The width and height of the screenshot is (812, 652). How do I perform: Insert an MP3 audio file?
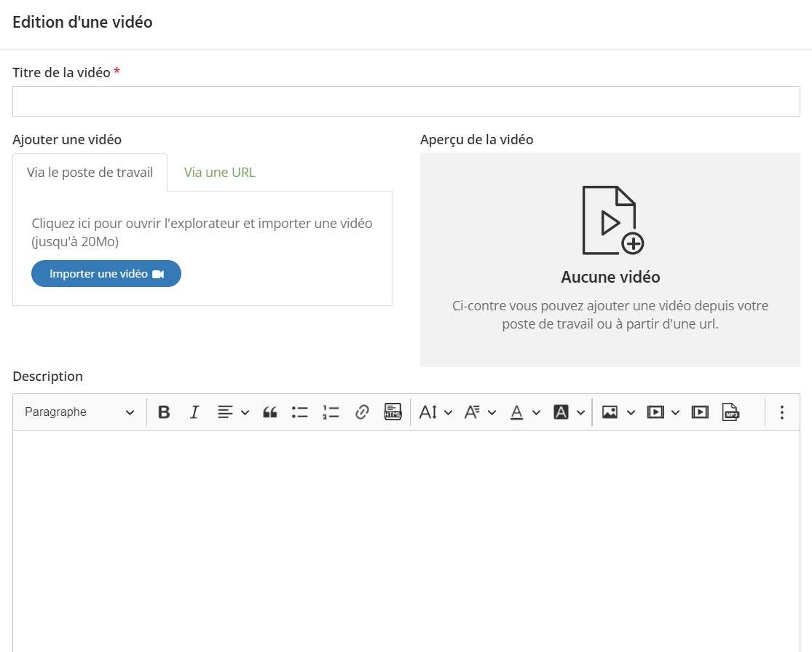click(730, 412)
